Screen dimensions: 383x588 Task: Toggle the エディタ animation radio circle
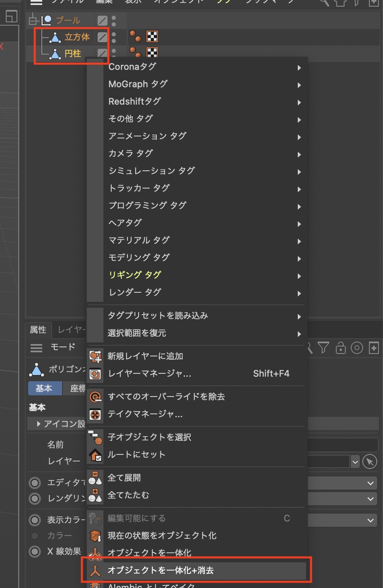pos(35,483)
